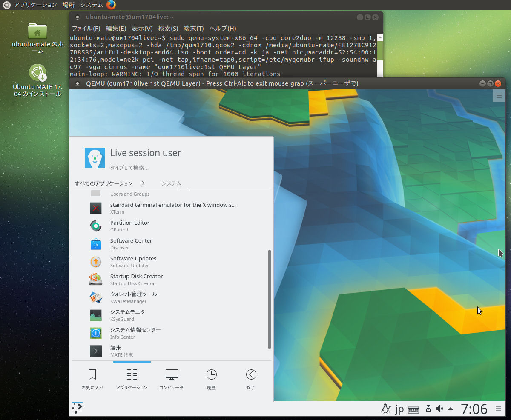Open システム menu on MATE panel

(x=92, y=5)
